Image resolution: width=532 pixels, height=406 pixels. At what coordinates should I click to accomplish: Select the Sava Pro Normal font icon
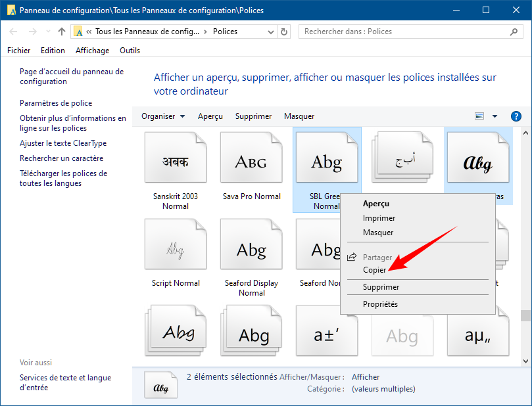251,161
